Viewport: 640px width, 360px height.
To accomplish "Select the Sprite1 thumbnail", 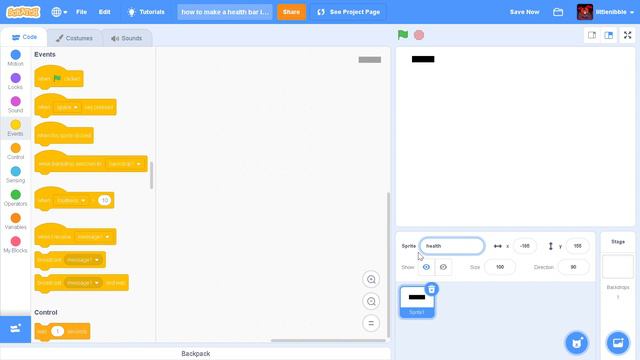I will (417, 302).
